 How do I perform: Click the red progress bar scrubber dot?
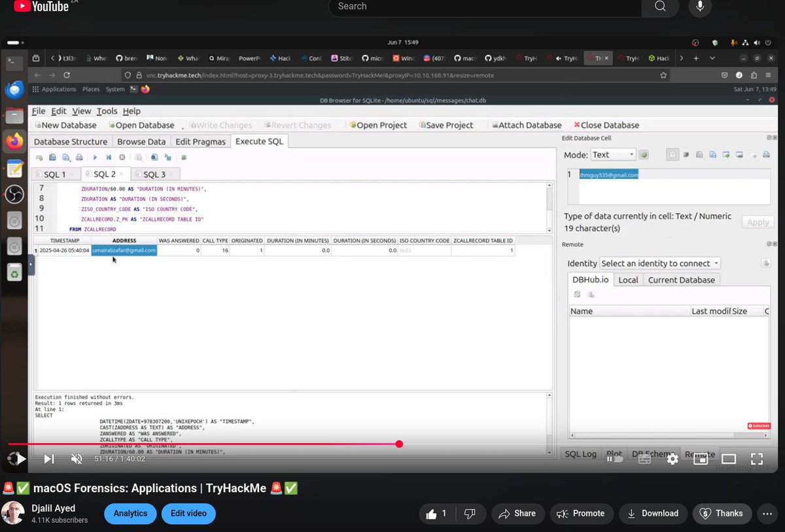[x=399, y=444]
